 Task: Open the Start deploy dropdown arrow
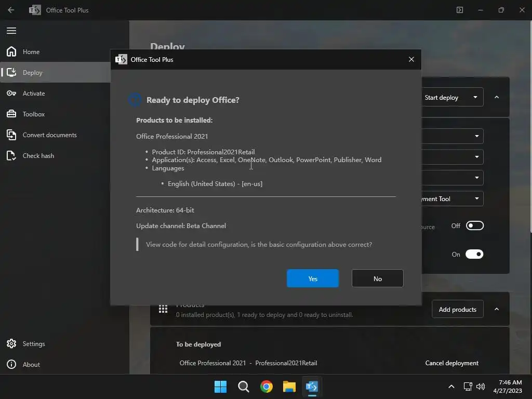[475, 97]
